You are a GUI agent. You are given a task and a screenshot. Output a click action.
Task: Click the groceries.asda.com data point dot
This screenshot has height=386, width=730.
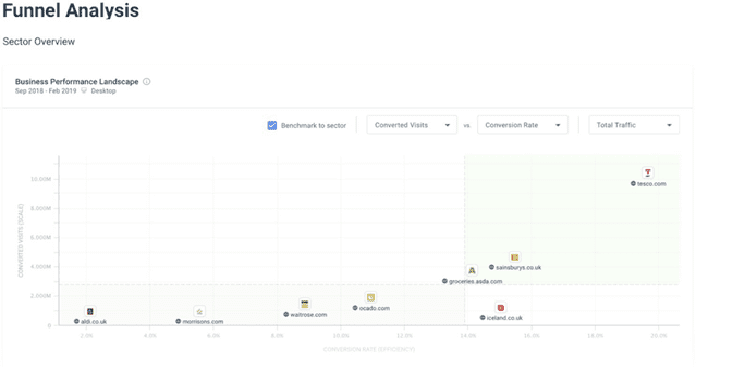tap(445, 281)
